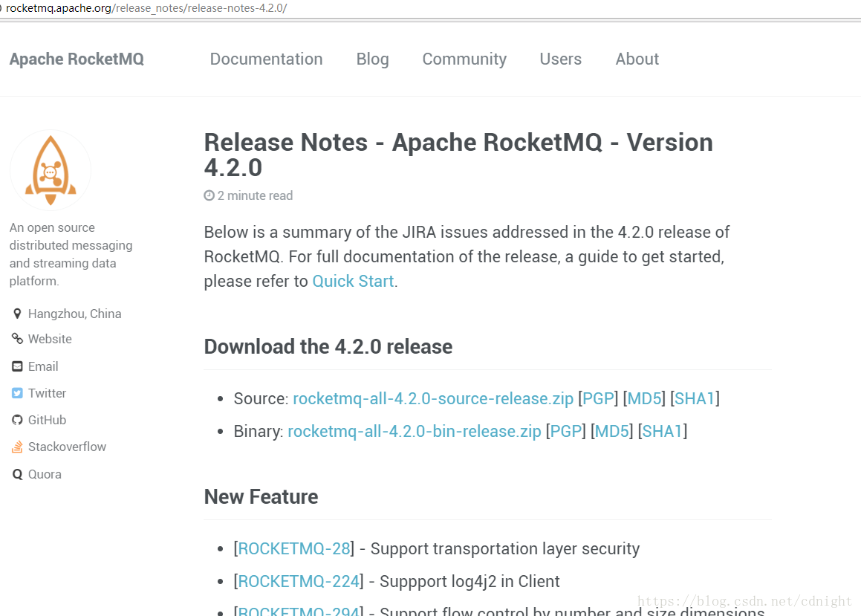The image size is (861, 616).
Task: Click the Stackoverflow stack icon
Action: (17, 447)
